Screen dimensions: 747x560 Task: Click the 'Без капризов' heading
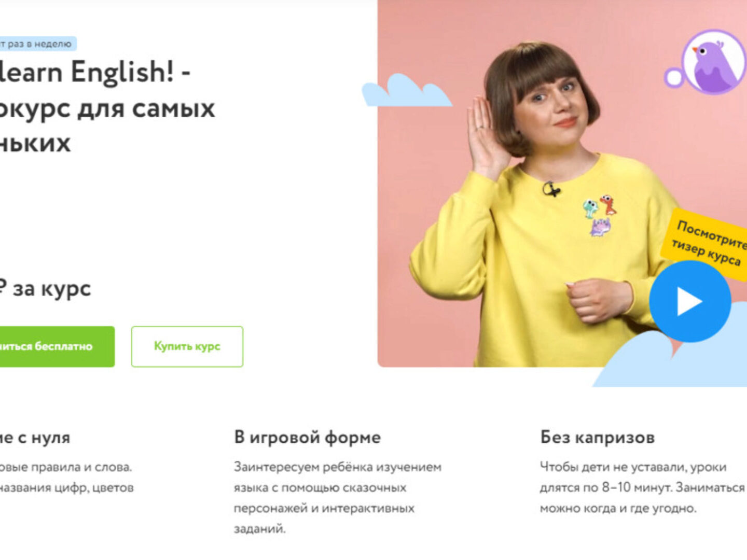point(597,438)
